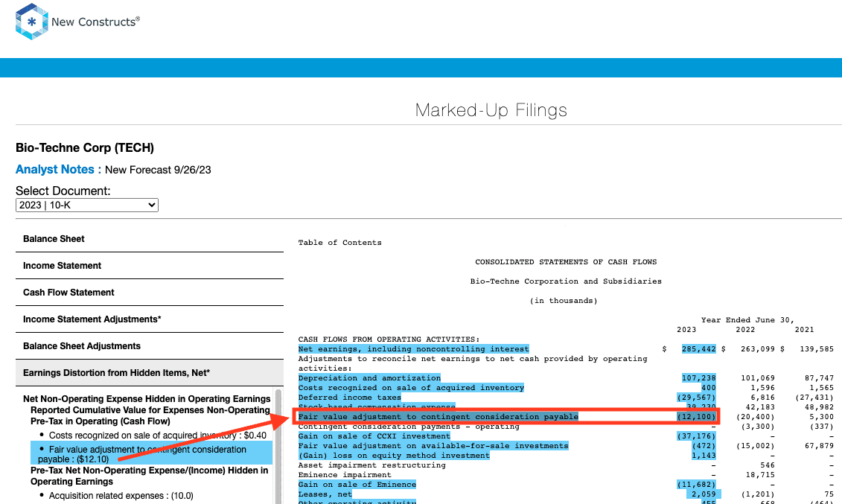Click the highlighted 2,059 leases value
Viewport: 842px width, 504px height.
704,494
